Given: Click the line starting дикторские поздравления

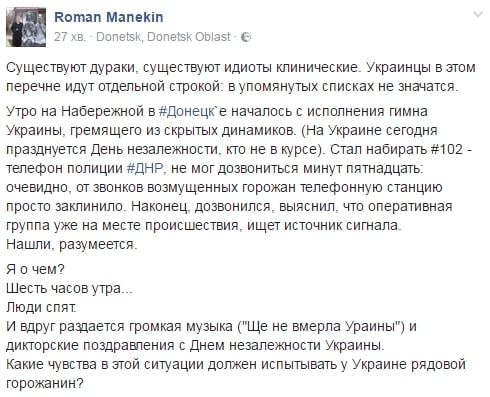Looking at the screenshot, I should tap(195, 345).
